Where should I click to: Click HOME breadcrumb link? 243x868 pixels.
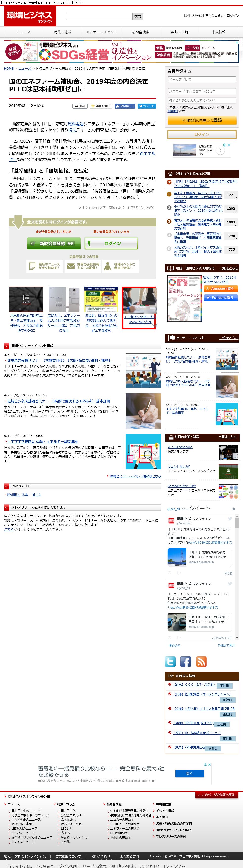(x=9, y=68)
